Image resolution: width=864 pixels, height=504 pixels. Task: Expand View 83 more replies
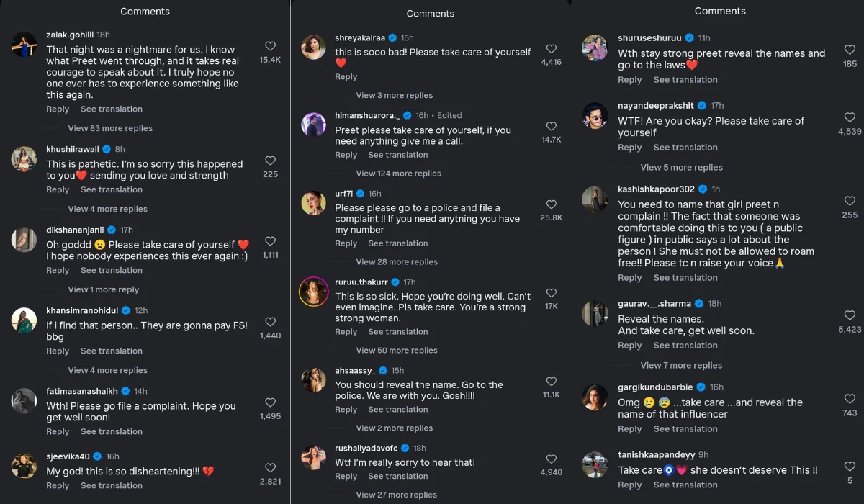click(x=110, y=128)
